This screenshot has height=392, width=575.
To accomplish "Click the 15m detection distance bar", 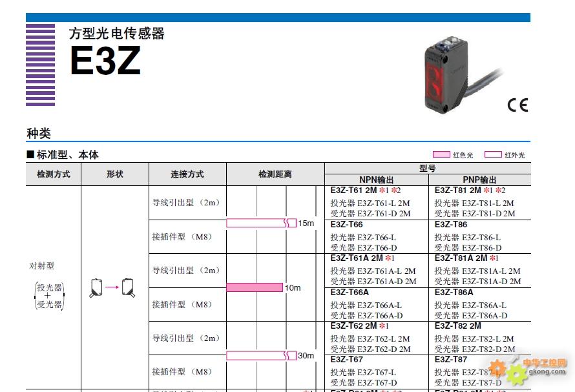I will tap(262, 223).
